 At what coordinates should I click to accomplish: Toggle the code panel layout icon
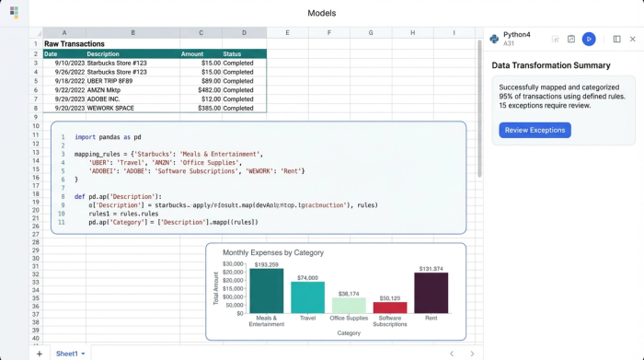[x=617, y=39]
